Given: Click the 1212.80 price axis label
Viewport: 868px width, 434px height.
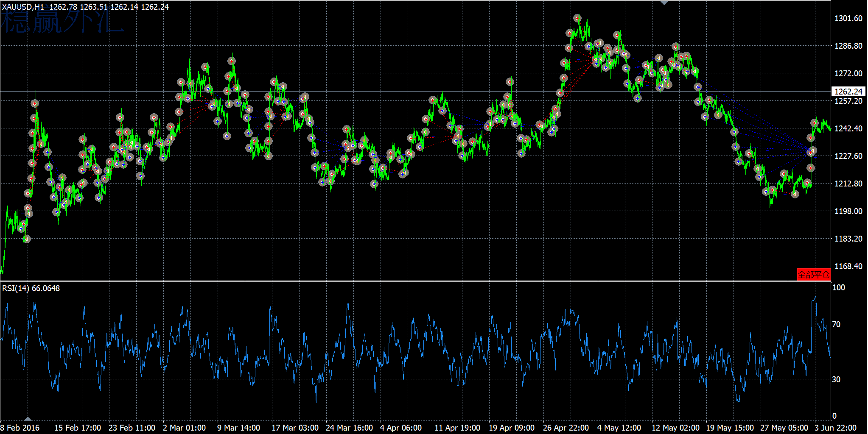Looking at the screenshot, I should coord(848,184).
